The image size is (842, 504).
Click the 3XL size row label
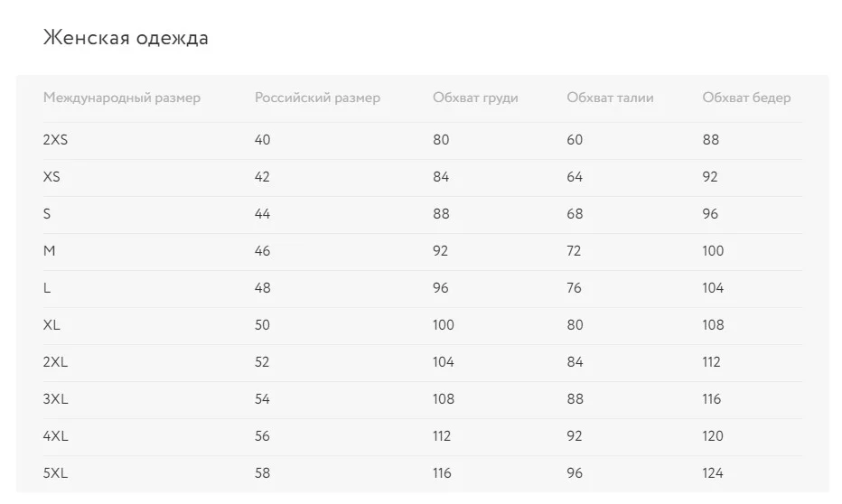55,399
